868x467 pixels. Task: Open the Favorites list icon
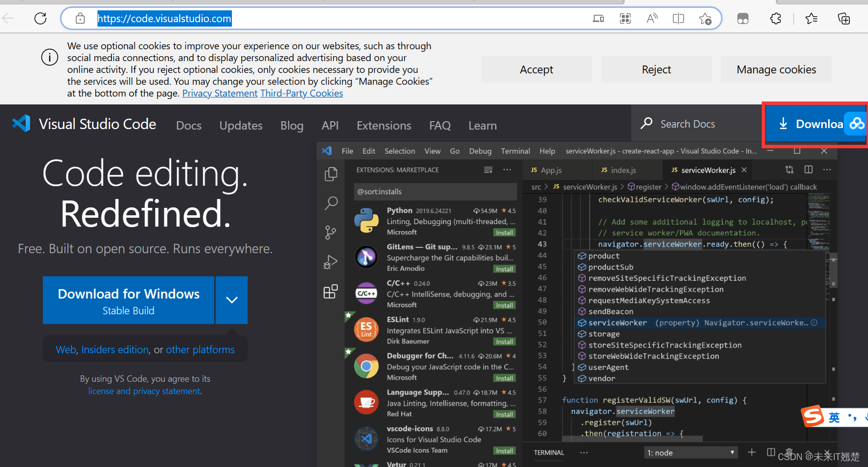(x=811, y=19)
